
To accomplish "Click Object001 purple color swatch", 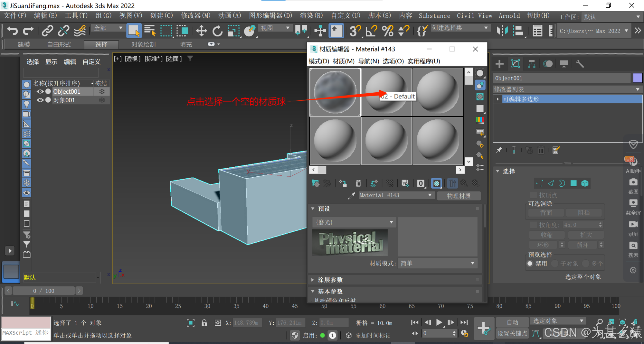I will click(637, 78).
